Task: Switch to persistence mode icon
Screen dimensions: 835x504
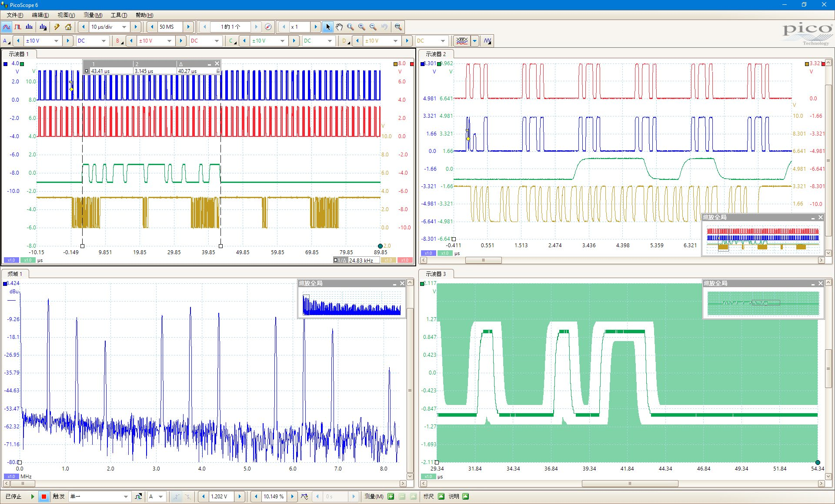Action: (17, 27)
